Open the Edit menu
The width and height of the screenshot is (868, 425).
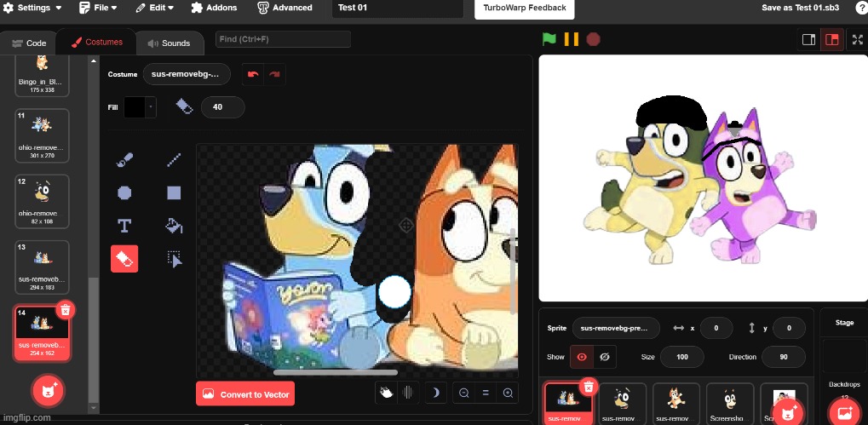[154, 8]
